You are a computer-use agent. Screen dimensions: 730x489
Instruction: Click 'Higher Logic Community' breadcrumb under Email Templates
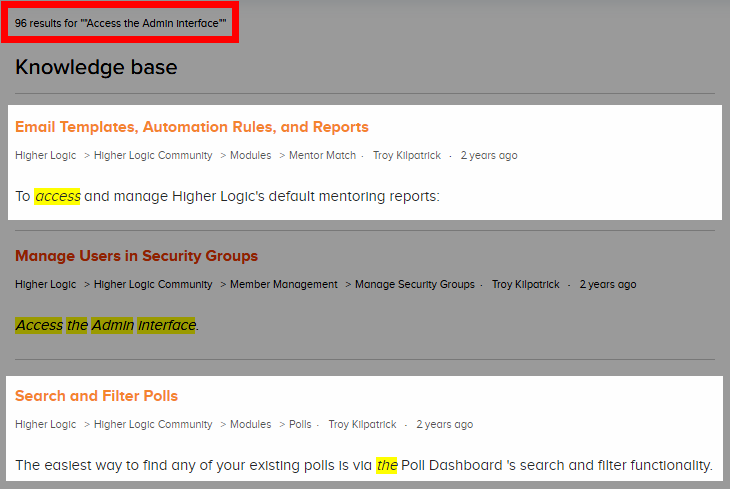click(153, 155)
